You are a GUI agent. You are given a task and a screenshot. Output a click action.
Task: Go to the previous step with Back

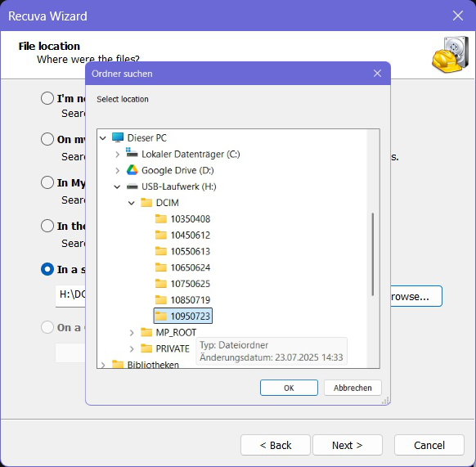point(276,445)
